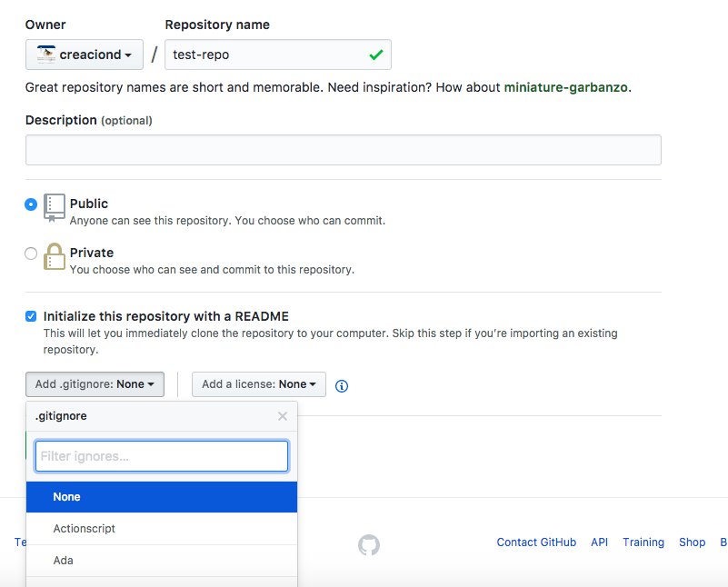
Task: Close the .gitignore popup with the X
Action: pyautogui.click(x=283, y=416)
